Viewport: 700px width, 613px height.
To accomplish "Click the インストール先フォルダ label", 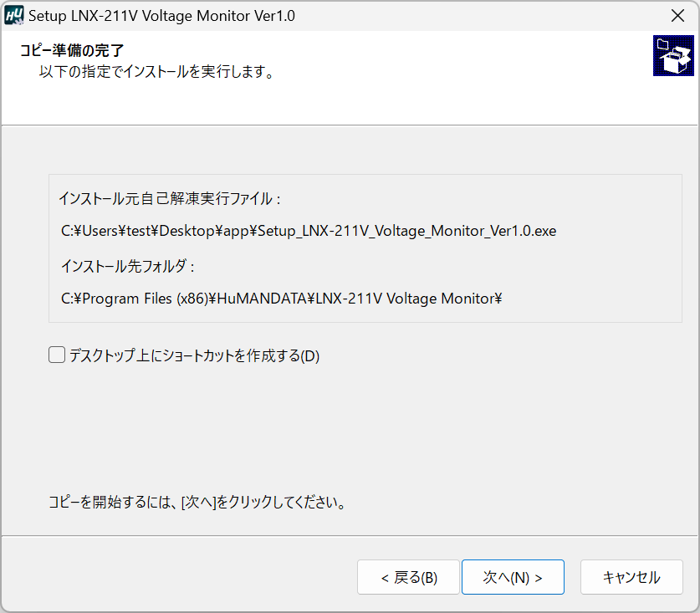I will click(x=128, y=266).
